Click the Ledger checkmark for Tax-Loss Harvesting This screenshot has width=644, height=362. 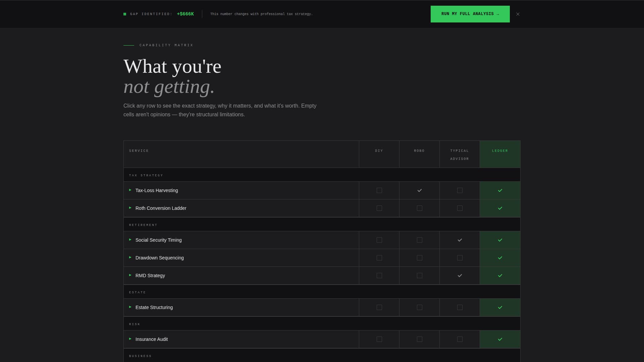500,190
